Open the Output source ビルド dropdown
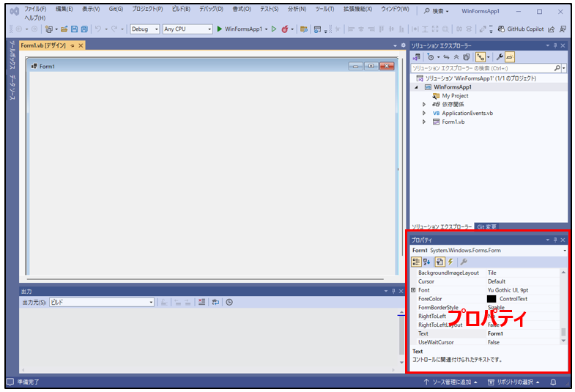Image resolution: width=575 pixels, height=392 pixels. click(101, 302)
